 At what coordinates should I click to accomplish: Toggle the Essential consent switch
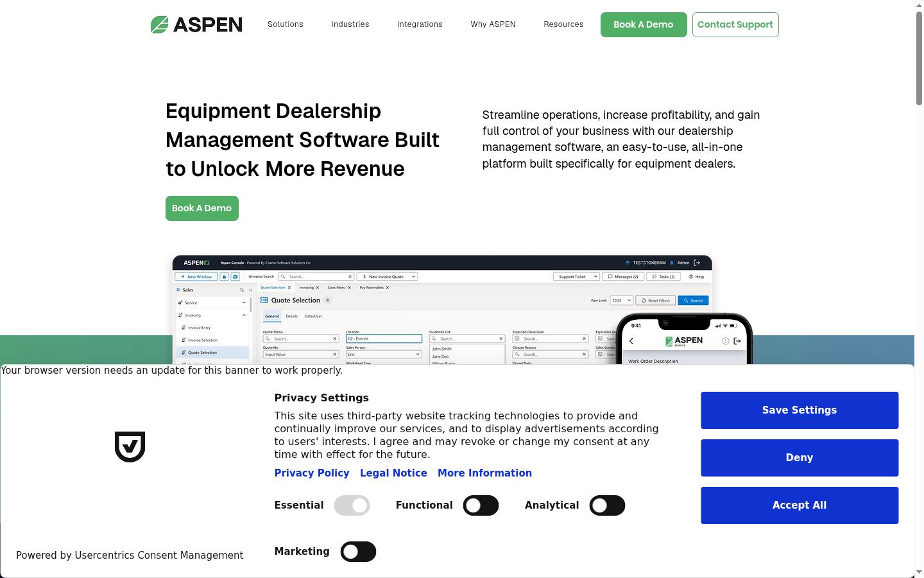tap(352, 505)
